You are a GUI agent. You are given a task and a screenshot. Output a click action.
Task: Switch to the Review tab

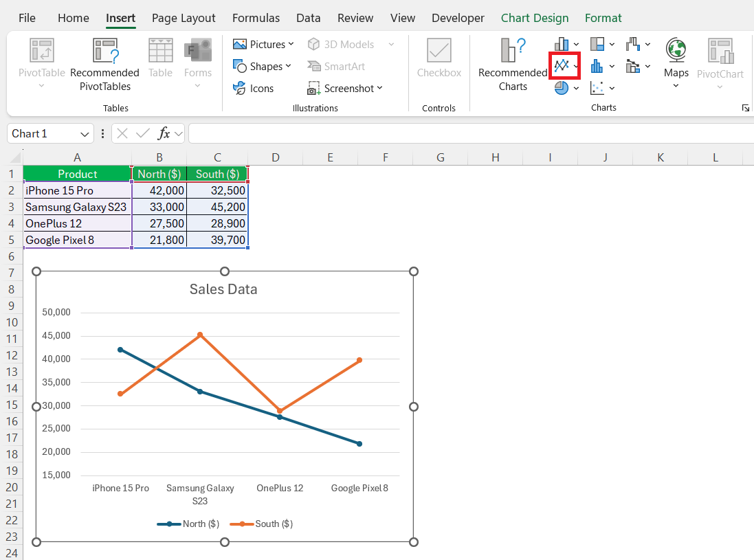click(x=355, y=19)
